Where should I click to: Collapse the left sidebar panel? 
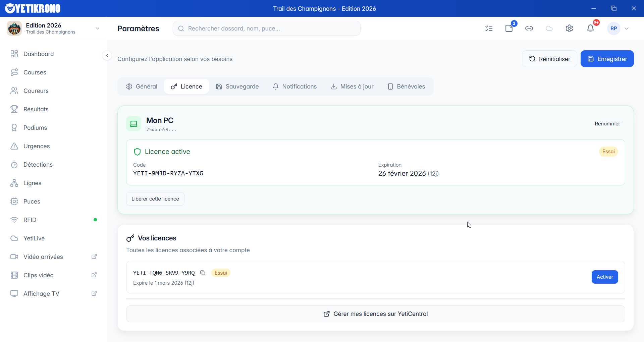tap(107, 56)
